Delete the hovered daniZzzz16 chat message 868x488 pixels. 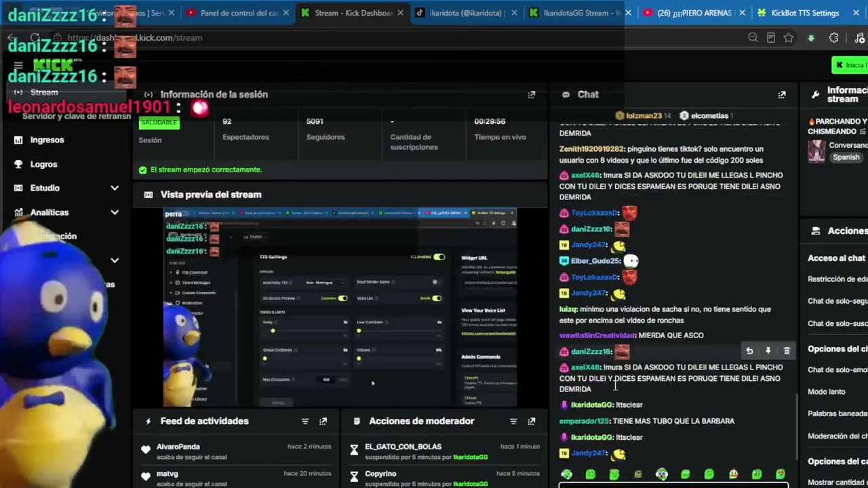(787, 351)
